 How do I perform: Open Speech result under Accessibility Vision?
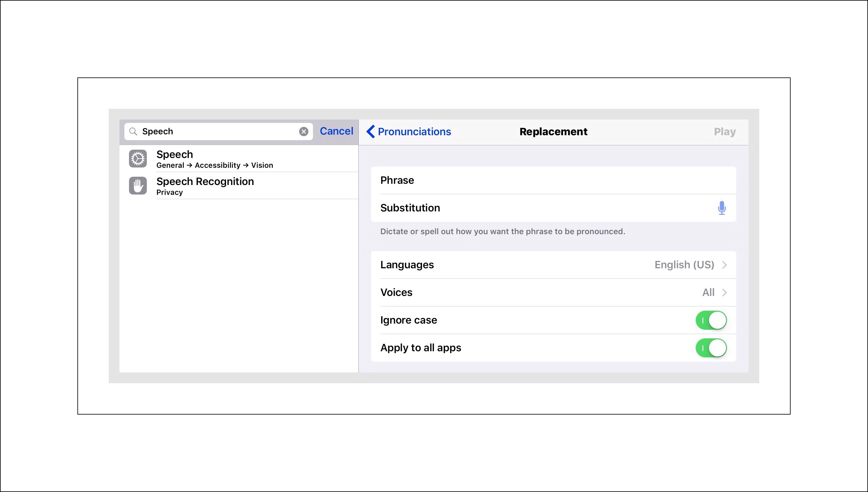[214, 159]
